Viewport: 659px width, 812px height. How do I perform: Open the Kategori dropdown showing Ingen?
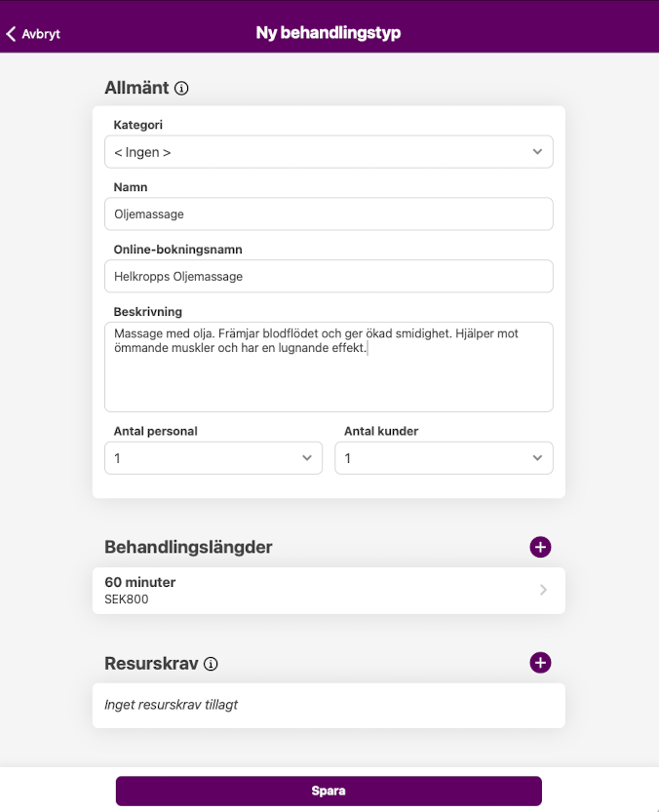(328, 152)
